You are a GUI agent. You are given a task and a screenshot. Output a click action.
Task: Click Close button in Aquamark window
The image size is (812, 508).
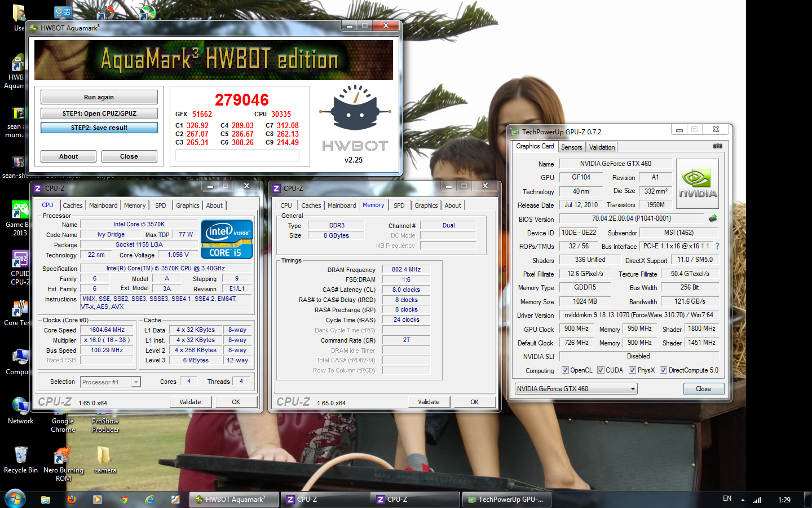coord(129,156)
